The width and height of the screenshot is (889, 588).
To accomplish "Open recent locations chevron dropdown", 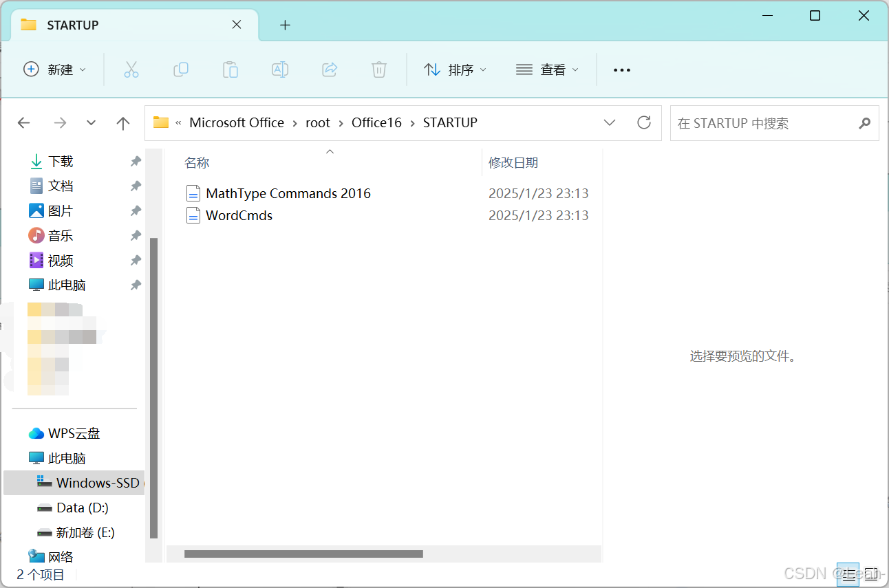I will [x=92, y=123].
